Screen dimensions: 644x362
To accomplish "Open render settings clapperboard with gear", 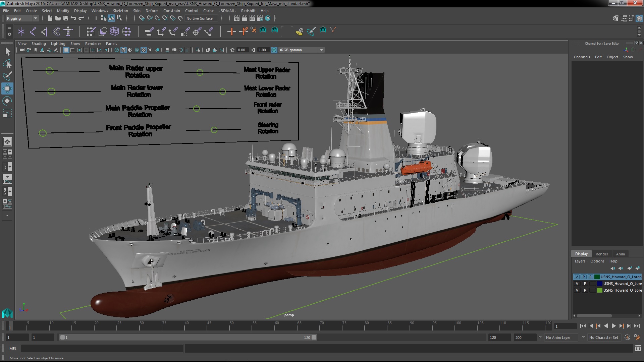I will point(260,18).
